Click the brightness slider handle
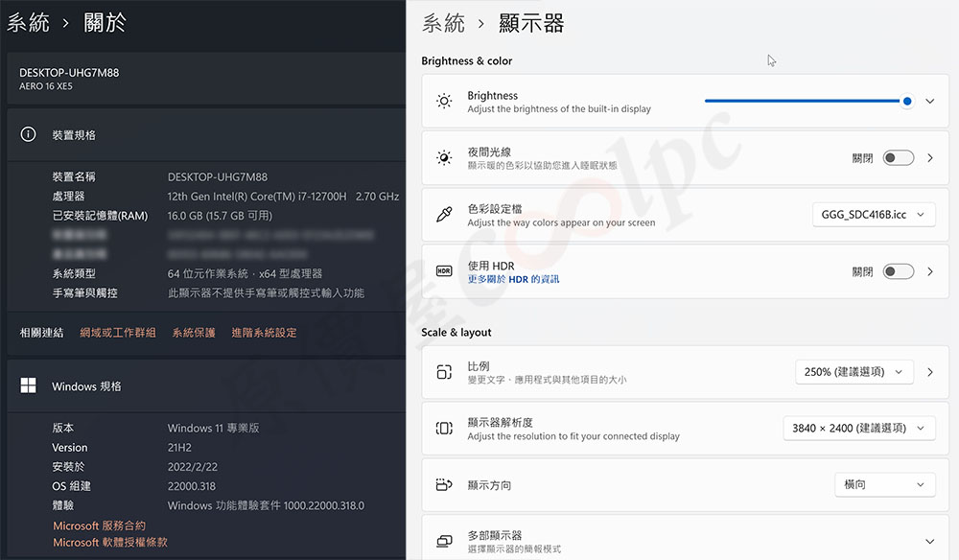This screenshot has height=560, width=959. [906, 101]
